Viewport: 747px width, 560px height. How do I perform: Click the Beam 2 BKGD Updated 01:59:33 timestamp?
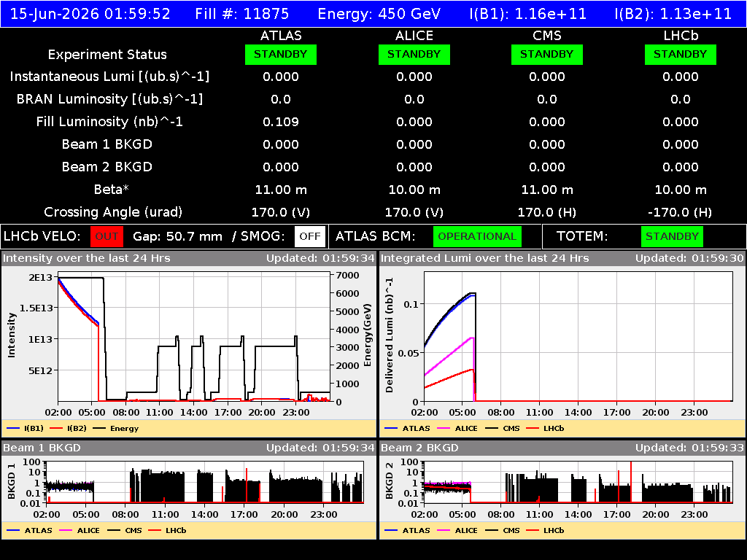click(x=689, y=448)
